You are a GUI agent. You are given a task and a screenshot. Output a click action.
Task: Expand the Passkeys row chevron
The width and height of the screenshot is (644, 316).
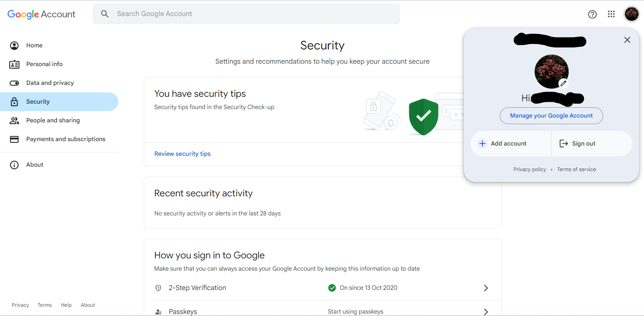pyautogui.click(x=486, y=312)
